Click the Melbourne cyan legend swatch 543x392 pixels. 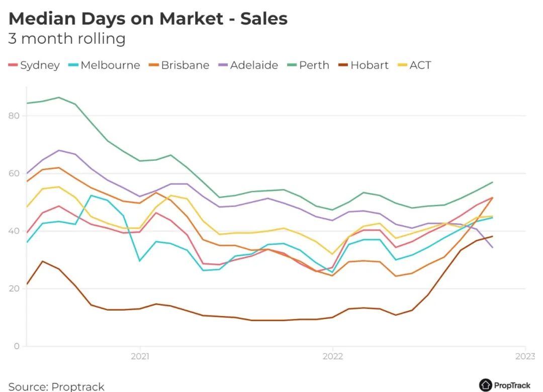[x=73, y=65]
